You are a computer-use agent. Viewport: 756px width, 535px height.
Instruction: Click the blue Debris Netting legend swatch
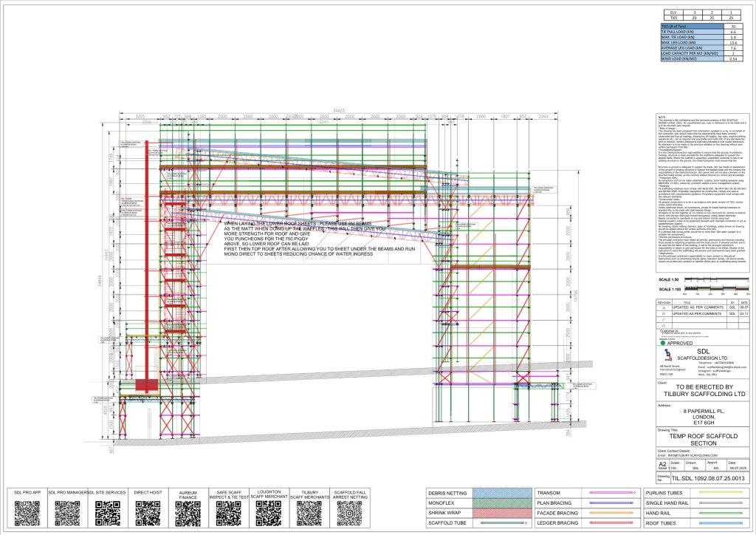click(x=502, y=493)
